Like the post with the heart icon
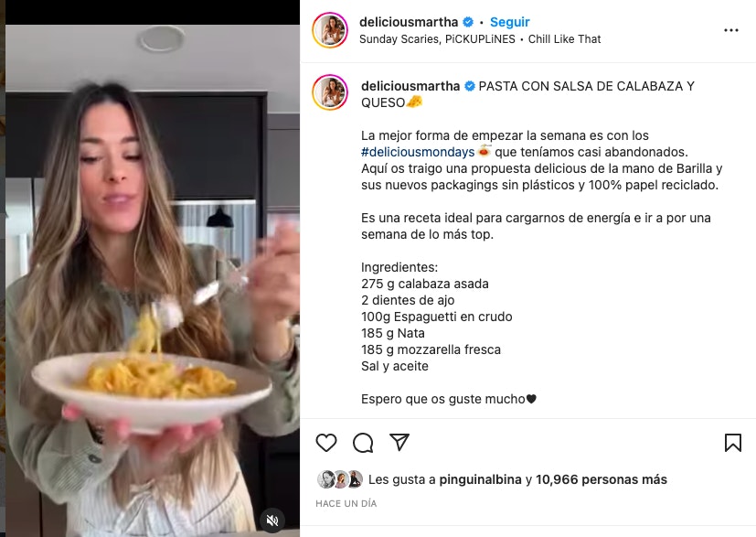Screen dimensions: 756x537 click(326, 443)
